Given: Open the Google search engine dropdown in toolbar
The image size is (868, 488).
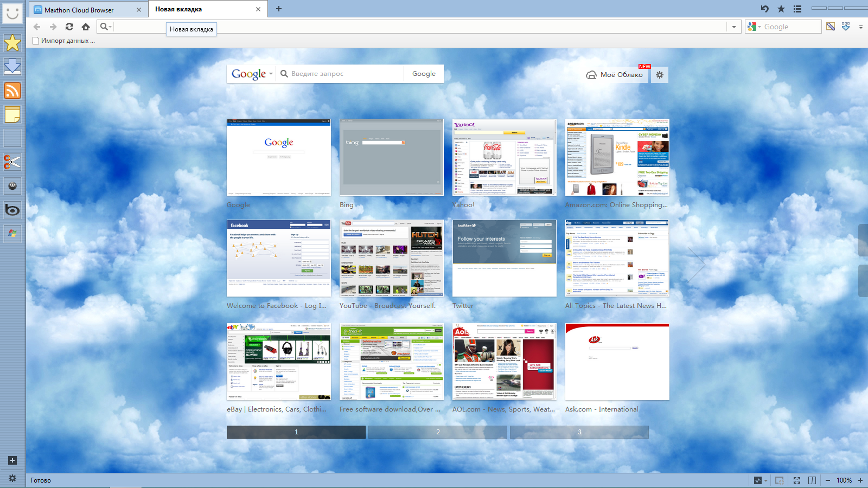Looking at the screenshot, I should point(755,27).
